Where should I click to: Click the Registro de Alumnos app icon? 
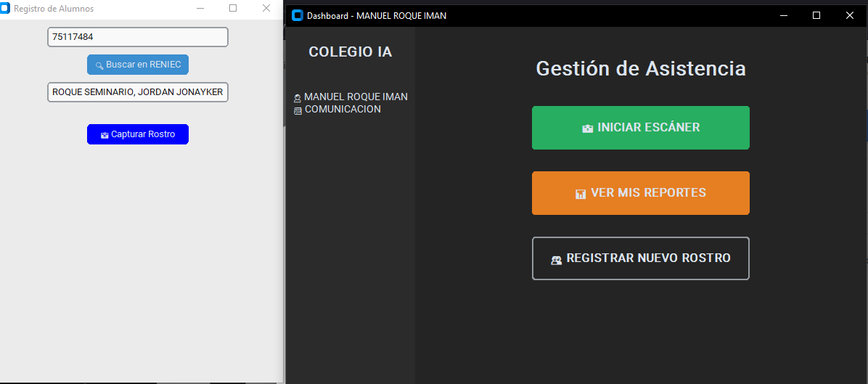5,9
